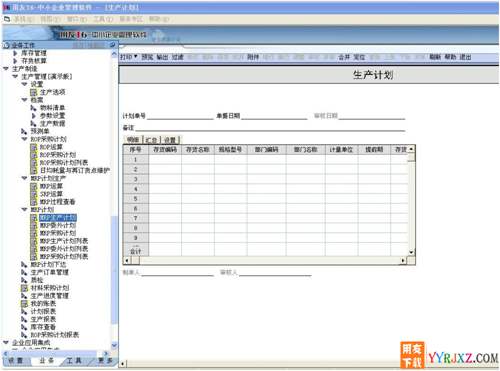Click the 计划单号 input field

click(x=180, y=116)
